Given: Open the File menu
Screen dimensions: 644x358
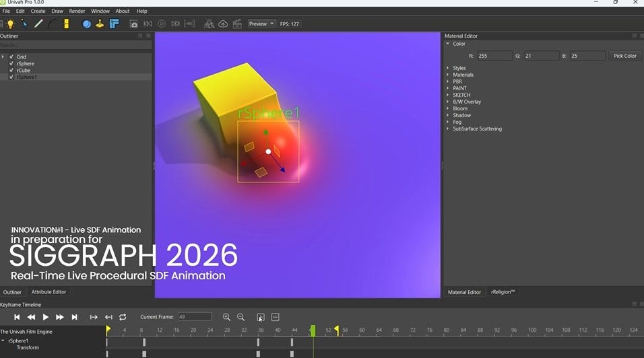Looking at the screenshot, I should point(6,11).
